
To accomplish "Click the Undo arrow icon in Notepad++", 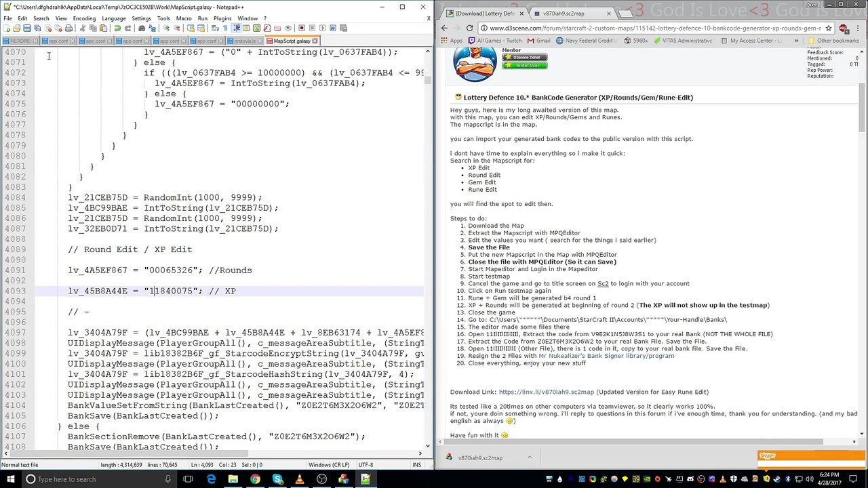I will click(x=117, y=28).
